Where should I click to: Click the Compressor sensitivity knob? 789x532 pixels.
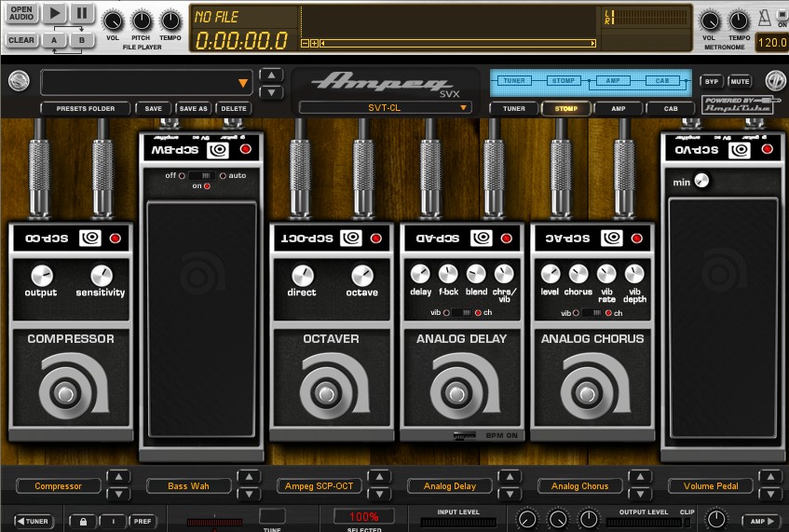coord(102,276)
